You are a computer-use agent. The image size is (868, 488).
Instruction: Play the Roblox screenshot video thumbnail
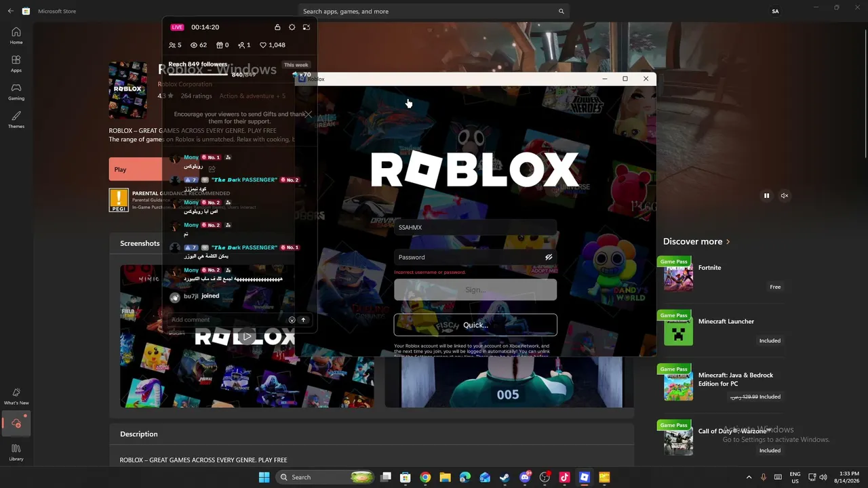click(247, 336)
